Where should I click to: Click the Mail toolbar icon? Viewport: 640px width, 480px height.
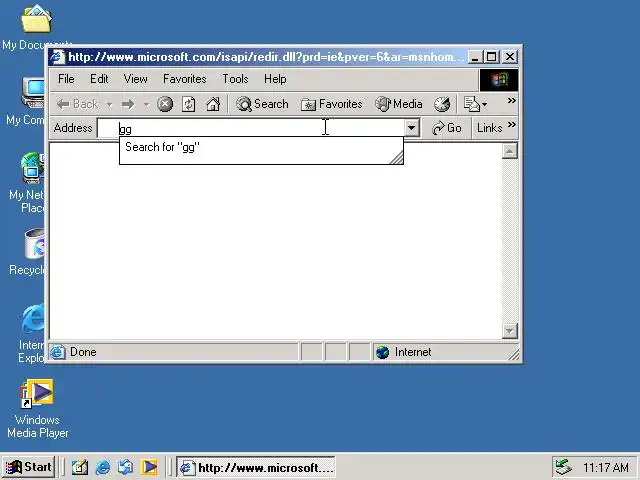coord(472,104)
